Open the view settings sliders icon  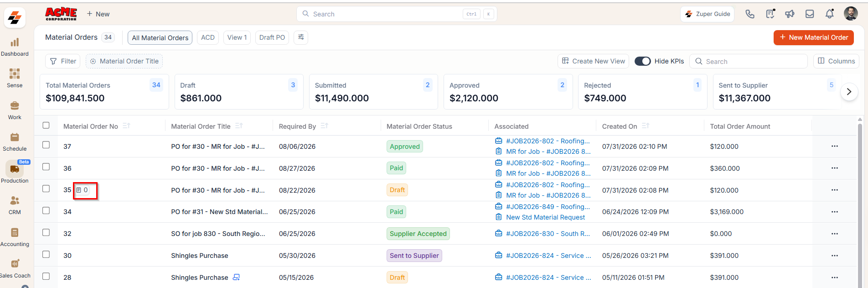coord(301,37)
